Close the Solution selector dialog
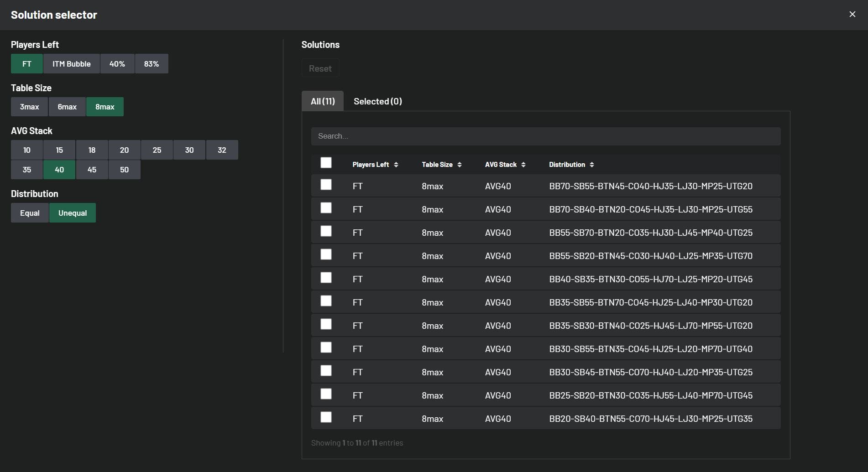The width and height of the screenshot is (868, 472). click(852, 15)
